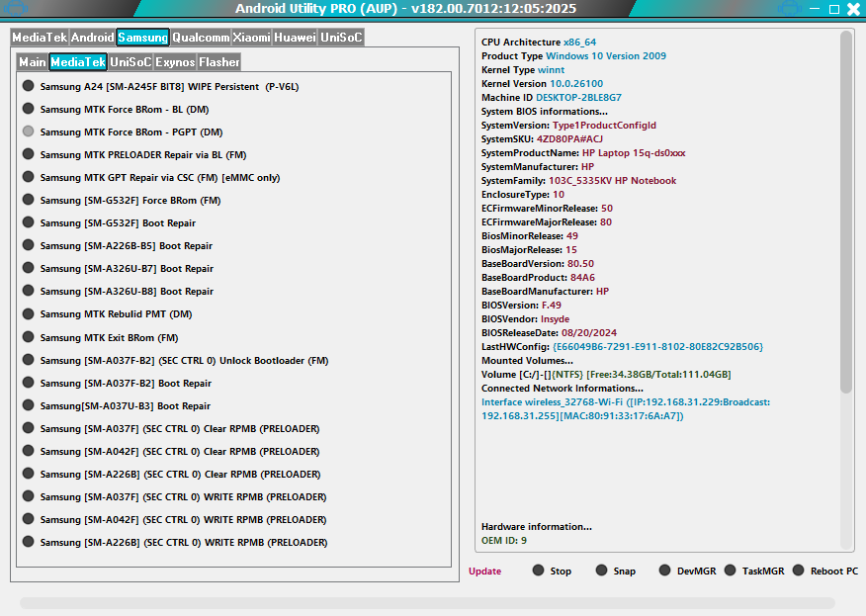Click the bottom progress bar
The width and height of the screenshot is (866, 616).
[x=427, y=603]
